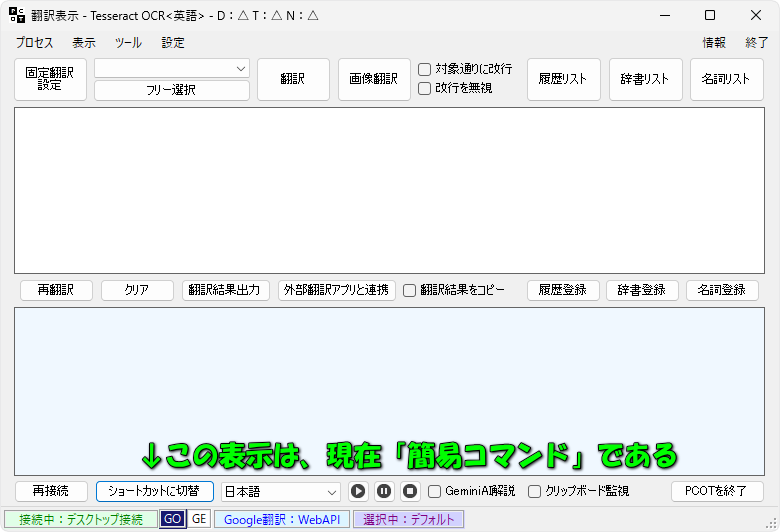The height and width of the screenshot is (532, 780).
Task: Click inside the upper source text area
Action: [389, 190]
